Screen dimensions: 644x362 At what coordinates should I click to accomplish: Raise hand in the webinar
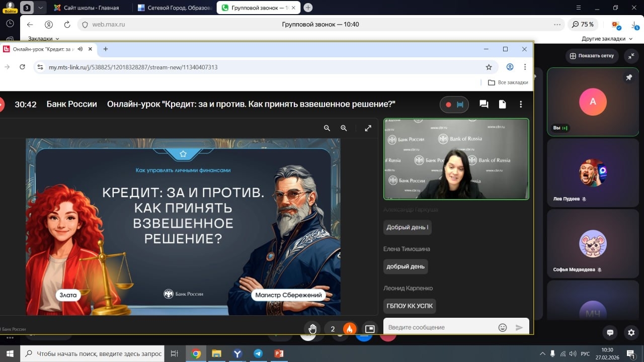(x=312, y=329)
